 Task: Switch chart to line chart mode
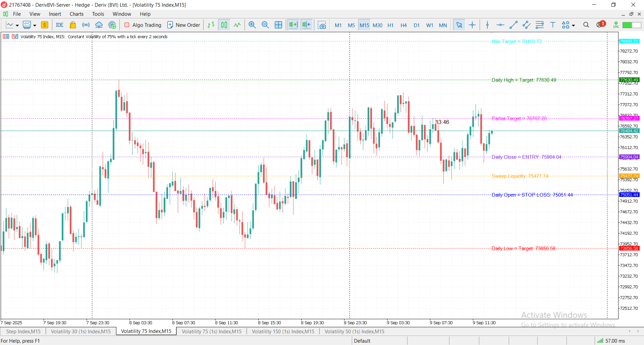tap(237, 25)
